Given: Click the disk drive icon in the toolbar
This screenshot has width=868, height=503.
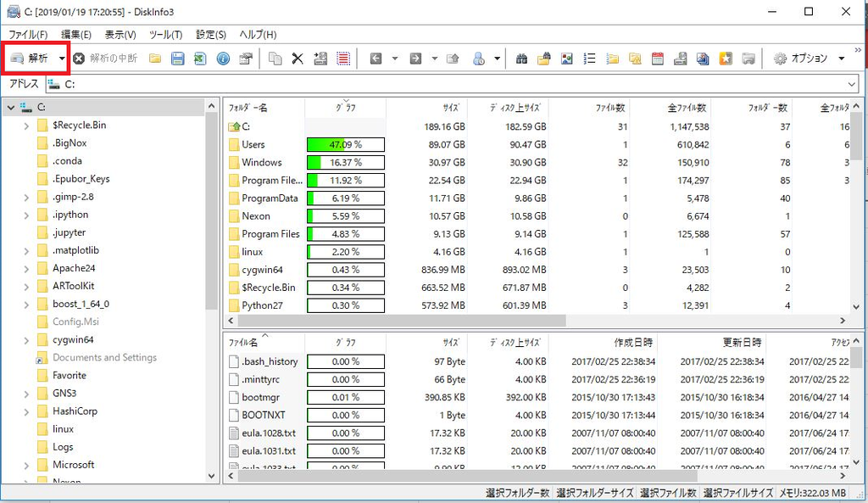Looking at the screenshot, I should 681,59.
